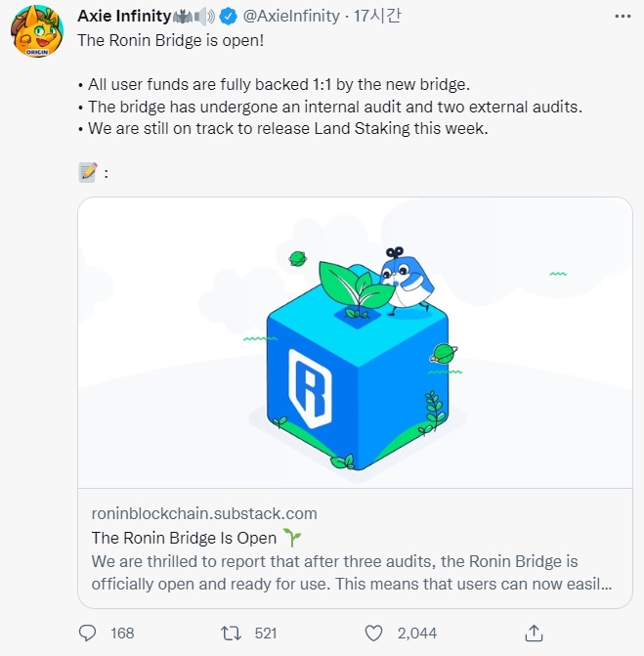The height and width of the screenshot is (656, 644).
Task: Open the @AxieInfinity handle link
Action: coord(291,16)
